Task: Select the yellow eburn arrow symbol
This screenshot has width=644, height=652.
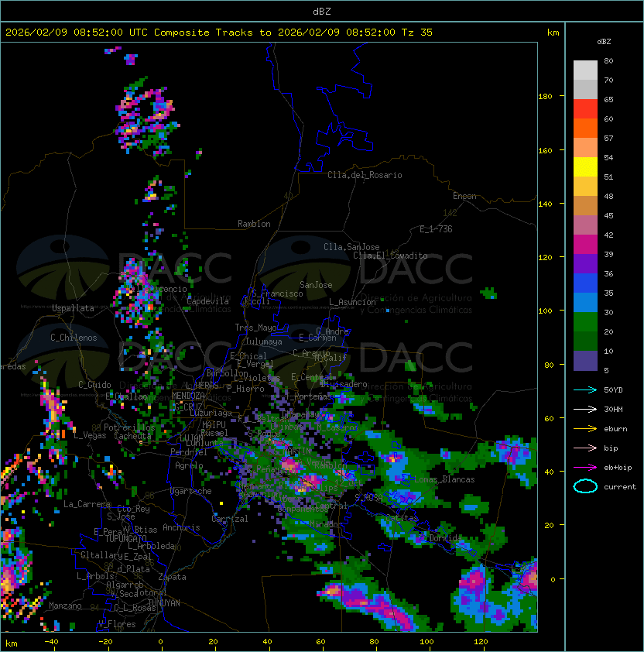Action: [585, 429]
